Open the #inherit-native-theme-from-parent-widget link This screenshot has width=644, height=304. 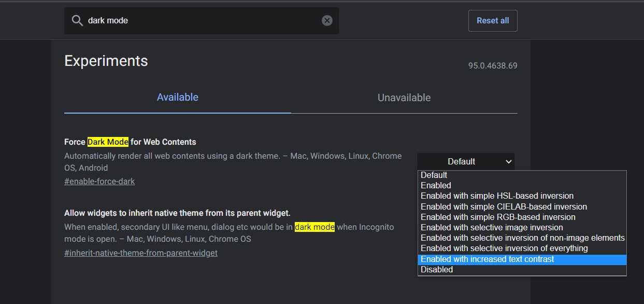click(x=140, y=252)
